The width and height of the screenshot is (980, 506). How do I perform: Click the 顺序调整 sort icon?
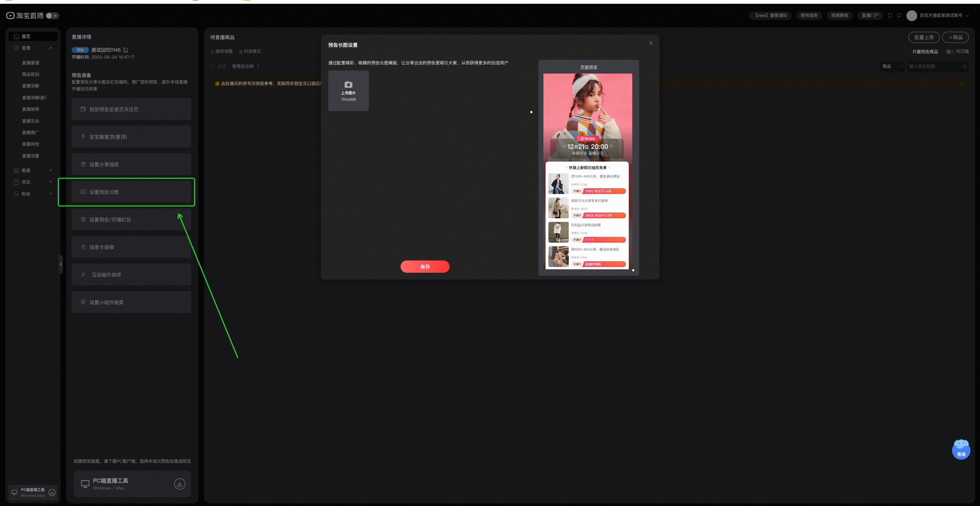point(212,52)
